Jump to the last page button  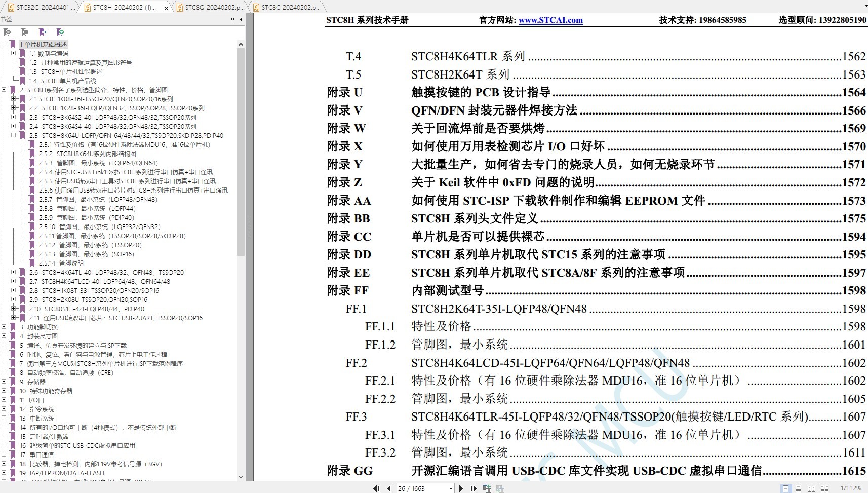pyautogui.click(x=474, y=488)
